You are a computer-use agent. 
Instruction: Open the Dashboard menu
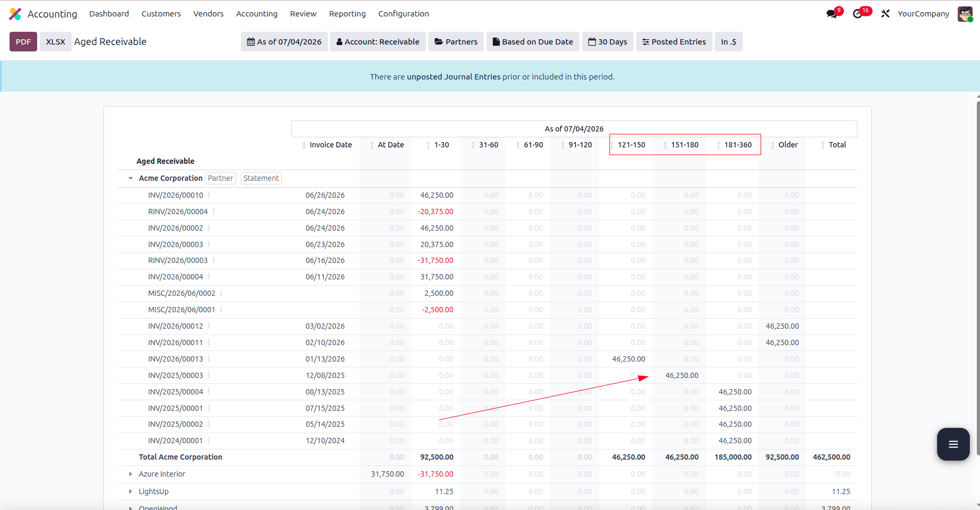109,14
